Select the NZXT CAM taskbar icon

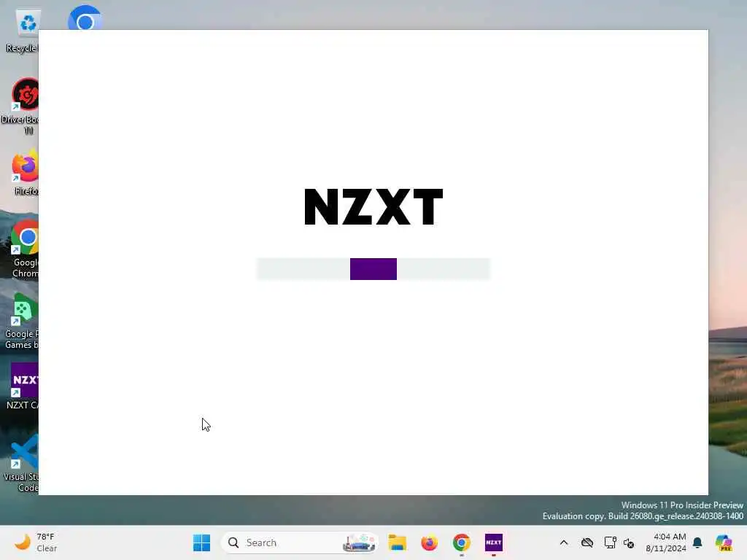tap(494, 542)
